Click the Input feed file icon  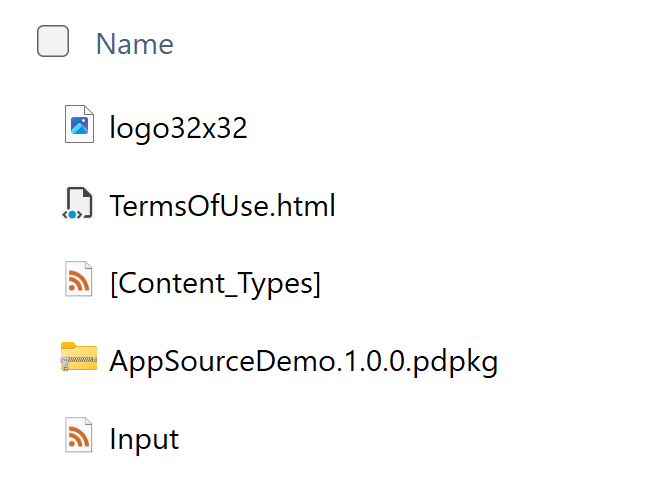[x=79, y=436]
